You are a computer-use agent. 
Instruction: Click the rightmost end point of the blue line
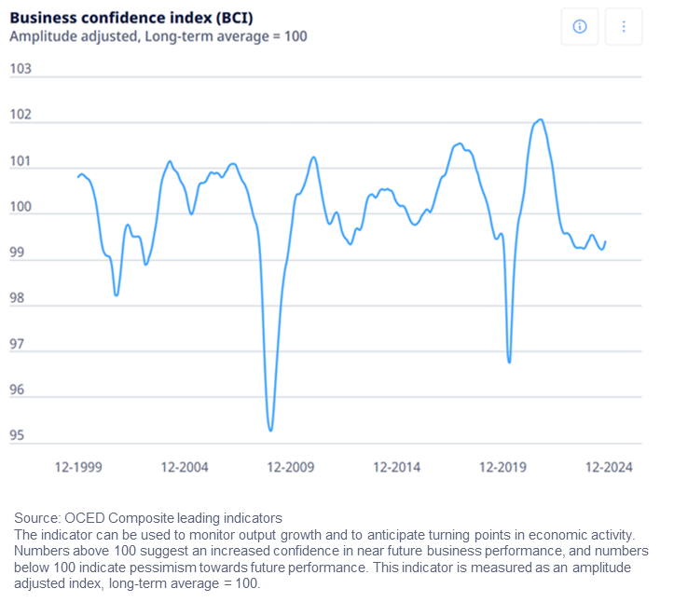pos(606,241)
